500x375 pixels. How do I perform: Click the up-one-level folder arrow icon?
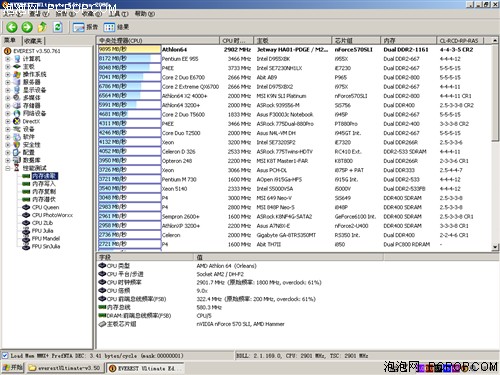(42, 27)
